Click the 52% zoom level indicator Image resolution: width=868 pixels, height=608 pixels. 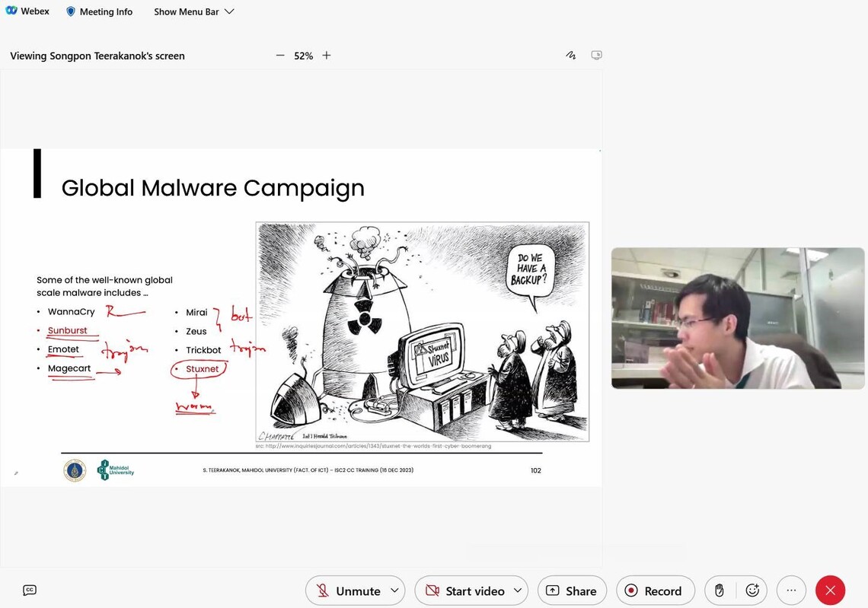[303, 56]
